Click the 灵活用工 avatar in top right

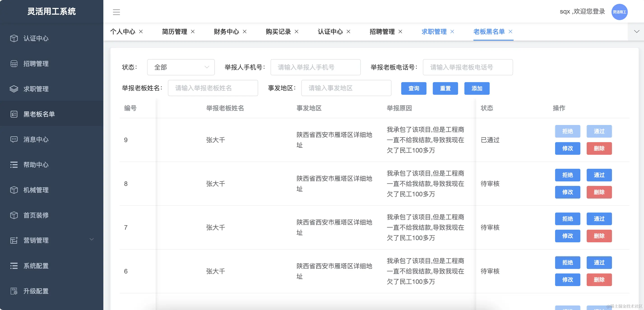click(619, 12)
